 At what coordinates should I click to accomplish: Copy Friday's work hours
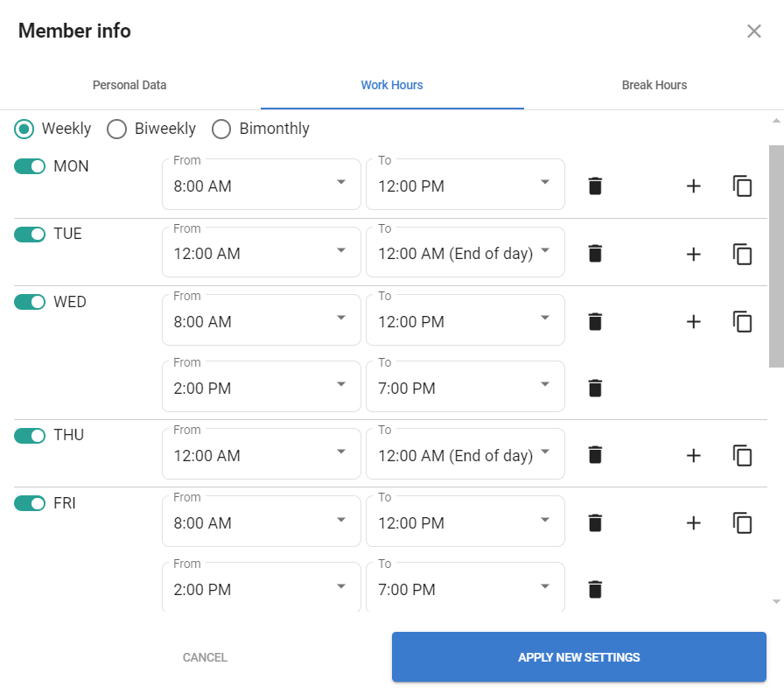click(742, 522)
